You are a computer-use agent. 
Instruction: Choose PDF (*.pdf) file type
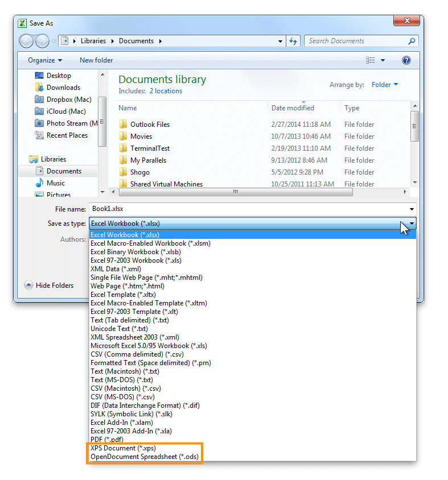[x=253, y=440]
